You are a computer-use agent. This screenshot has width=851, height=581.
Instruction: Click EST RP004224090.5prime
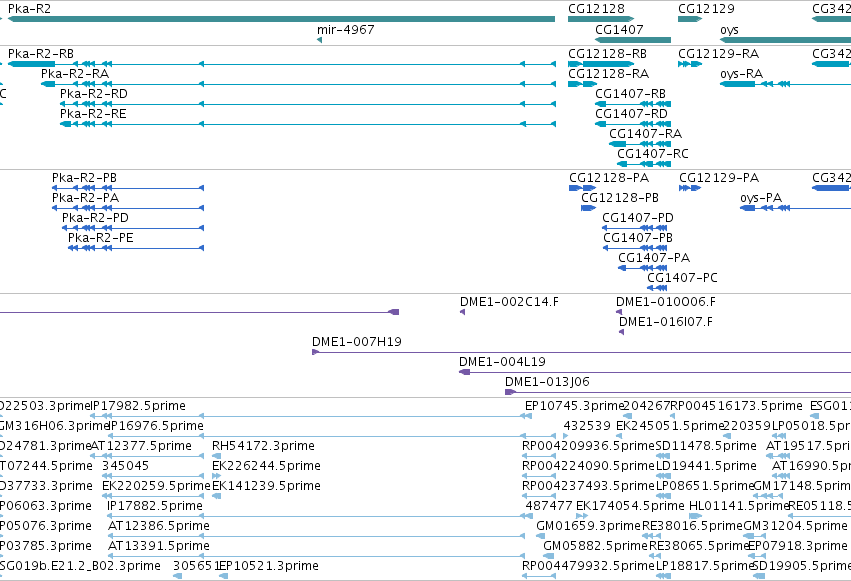[589, 467]
